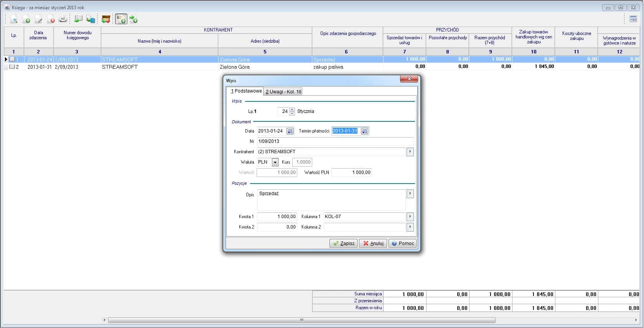Image resolution: width=644 pixels, height=328 pixels.
Task: Click the Kontrahent field showing STREAMSOFT
Action: click(x=331, y=152)
